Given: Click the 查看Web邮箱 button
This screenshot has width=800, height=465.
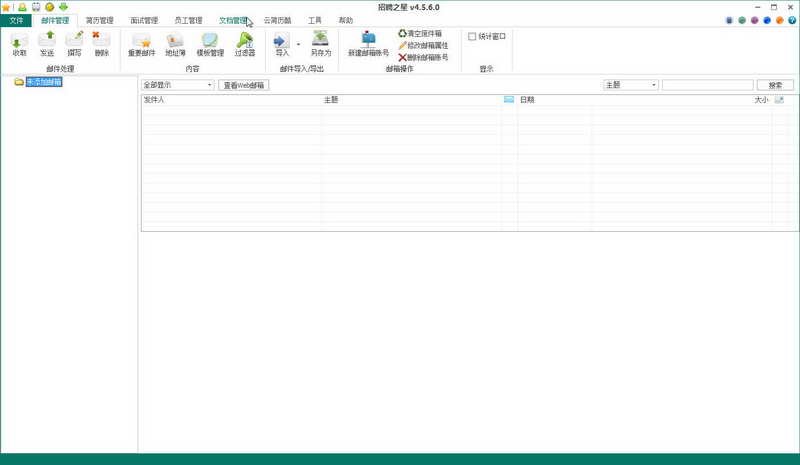Looking at the screenshot, I should tap(243, 85).
